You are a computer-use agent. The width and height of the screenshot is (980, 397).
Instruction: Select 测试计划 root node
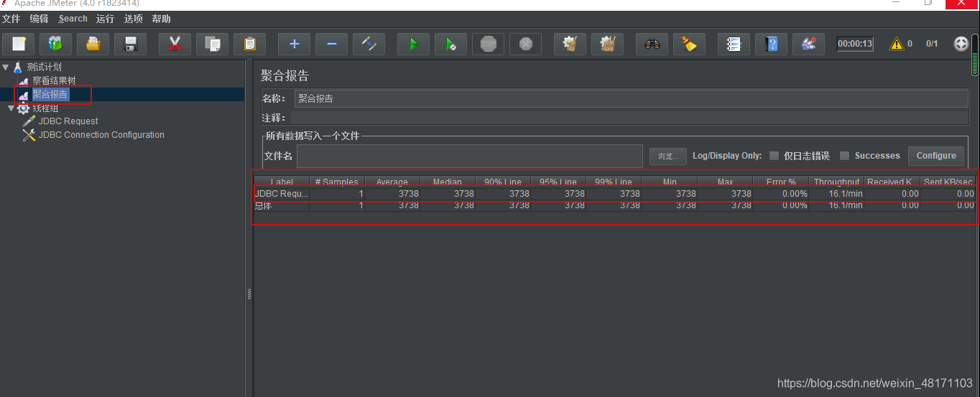[x=45, y=67]
